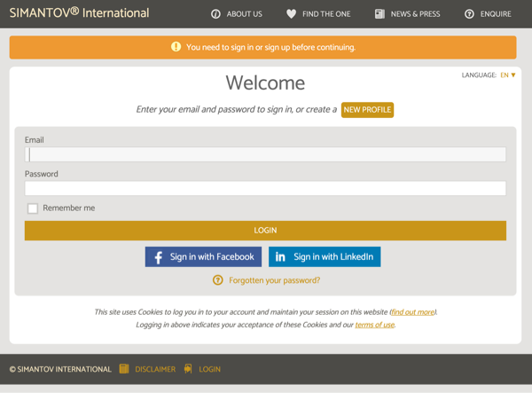Click the book icon beside Disclaimer
Image resolution: width=532 pixels, height=393 pixels.
pos(124,368)
